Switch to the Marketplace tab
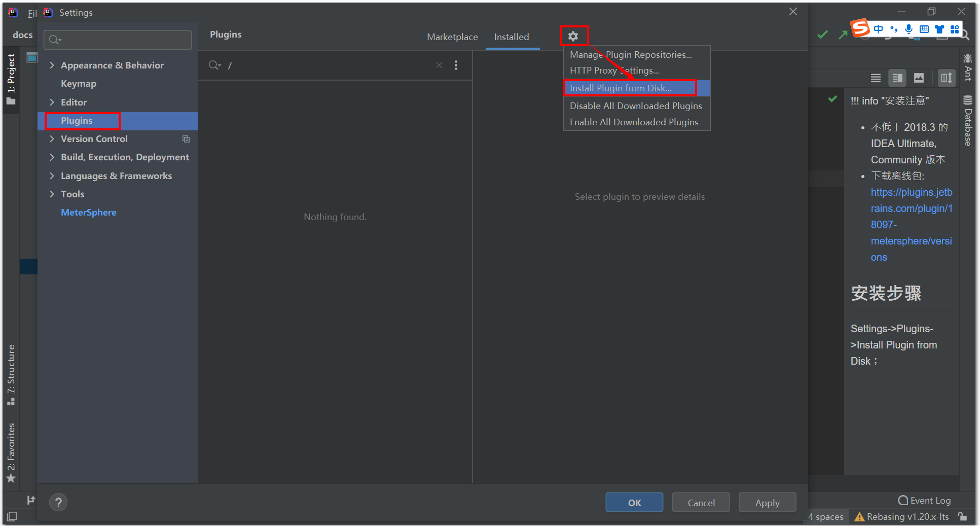980x529 pixels. coord(452,37)
